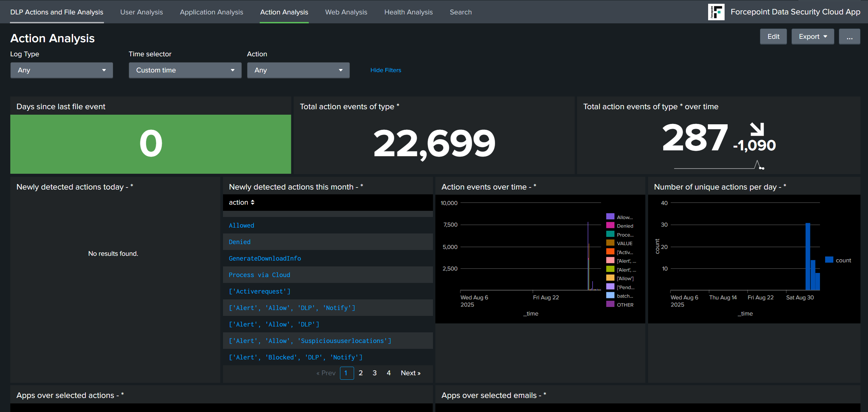868x412 pixels.
Task: Click the Forcepoint app logo icon
Action: (716, 12)
